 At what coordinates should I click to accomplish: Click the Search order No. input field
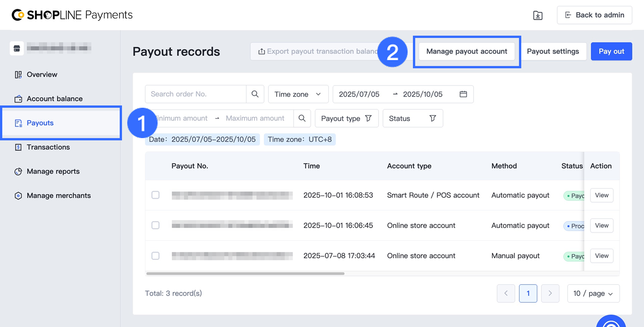tap(195, 94)
